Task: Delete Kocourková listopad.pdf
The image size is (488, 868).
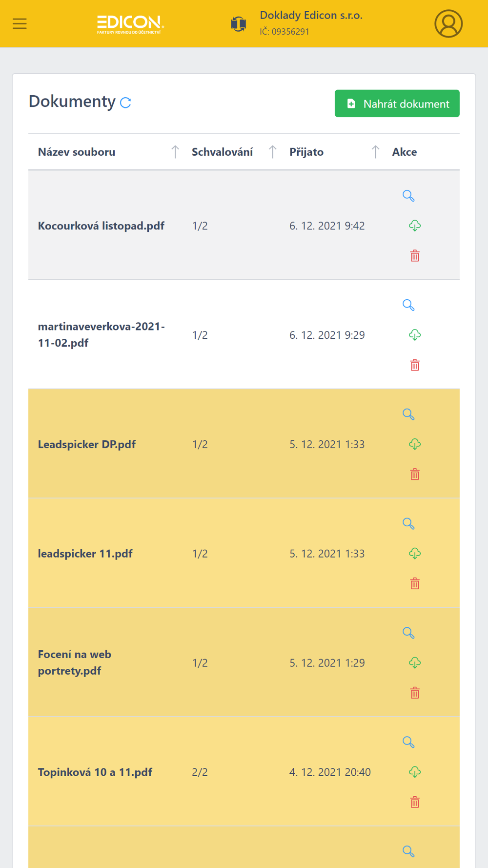Action: click(415, 256)
